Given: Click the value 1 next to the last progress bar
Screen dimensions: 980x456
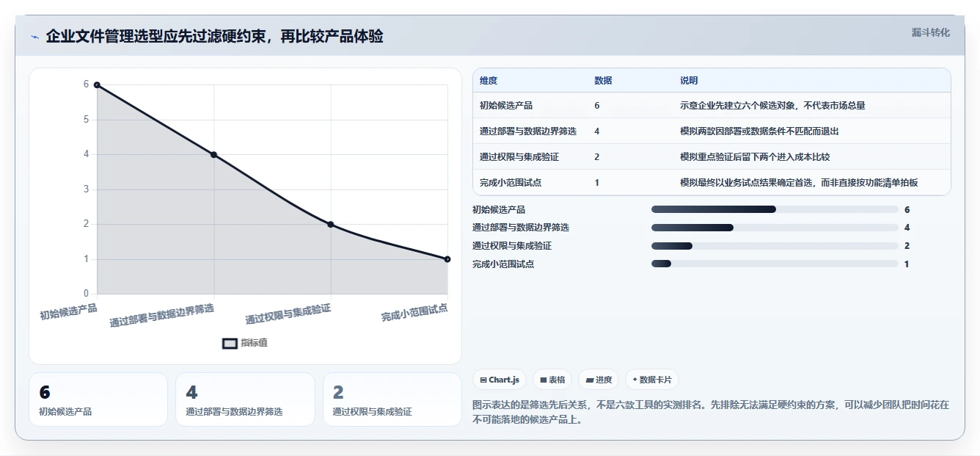Looking at the screenshot, I should [x=907, y=264].
